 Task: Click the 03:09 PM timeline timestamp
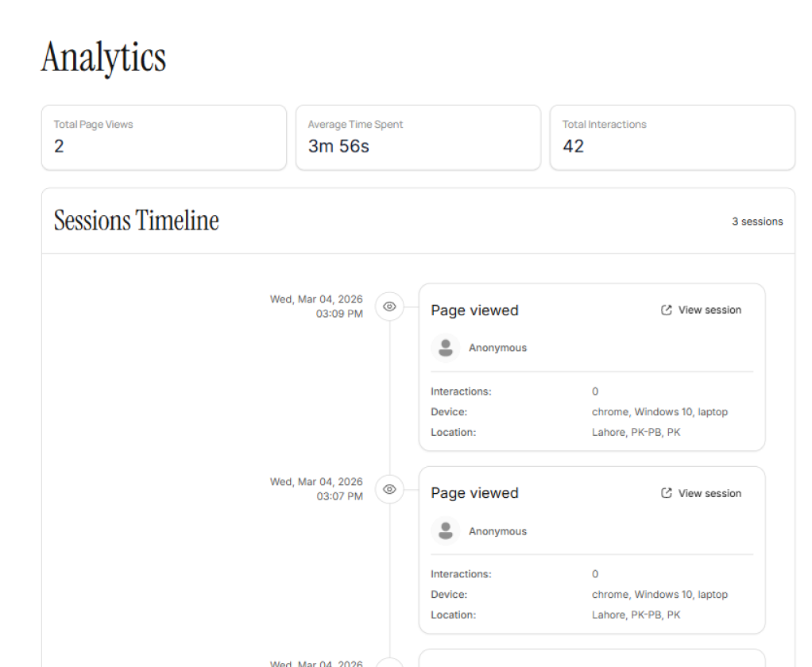316,307
